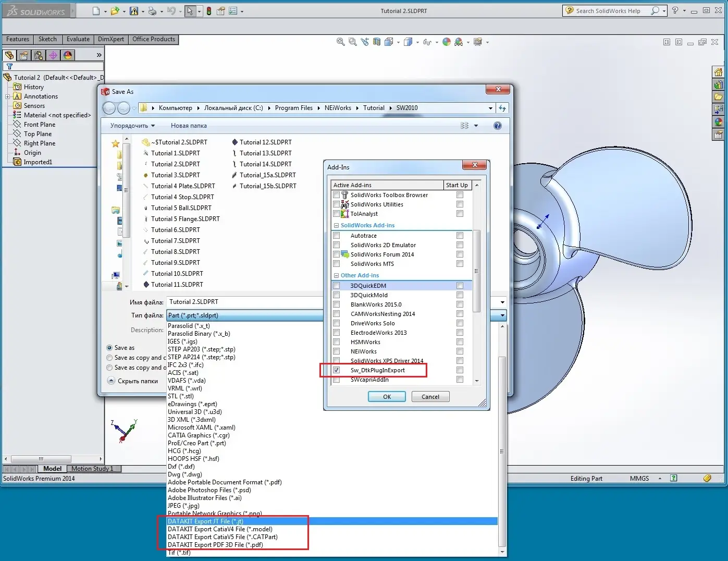Click the Apply Scene icon

pyautogui.click(x=459, y=42)
